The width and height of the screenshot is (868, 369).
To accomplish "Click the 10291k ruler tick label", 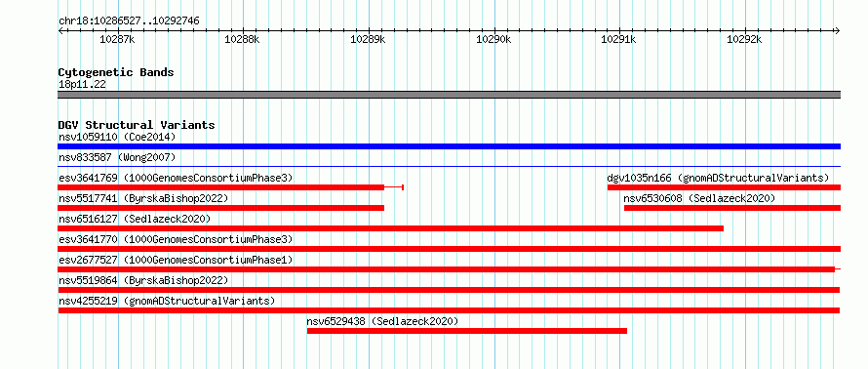I will click(x=619, y=40).
